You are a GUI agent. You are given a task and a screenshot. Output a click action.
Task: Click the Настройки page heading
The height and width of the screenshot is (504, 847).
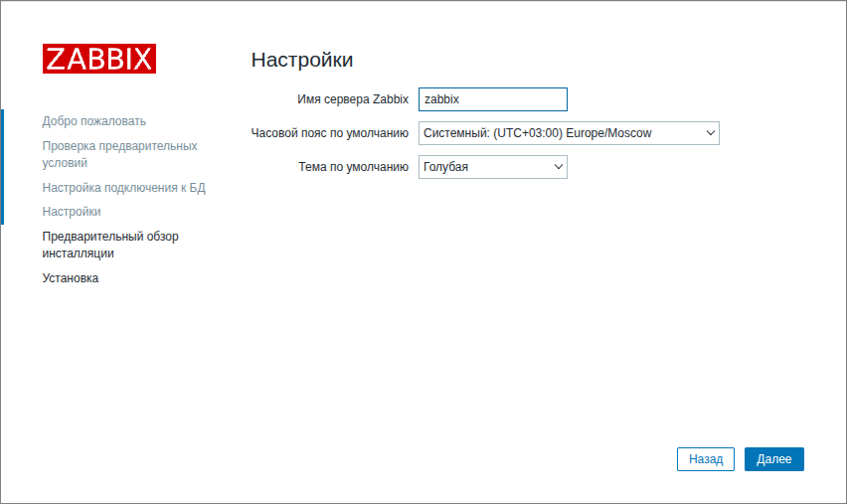tap(302, 60)
